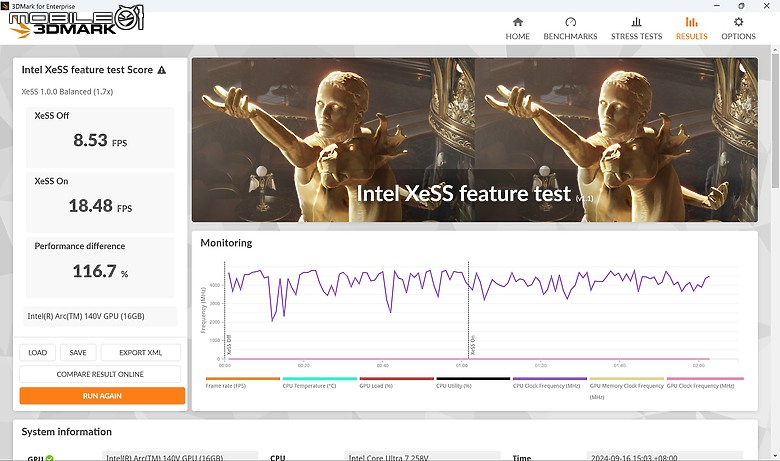Click the System information heading

pos(67,432)
